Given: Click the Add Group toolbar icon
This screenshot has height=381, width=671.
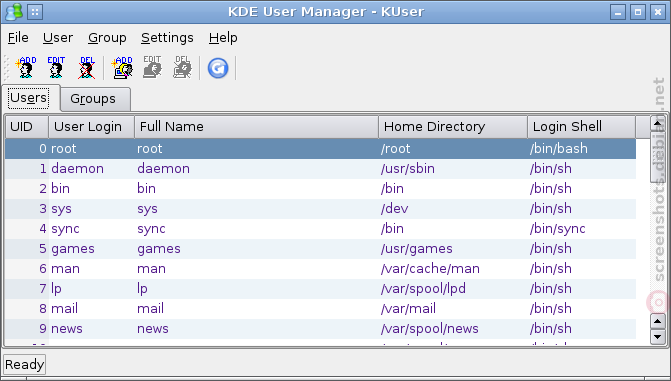Looking at the screenshot, I should point(122,68).
